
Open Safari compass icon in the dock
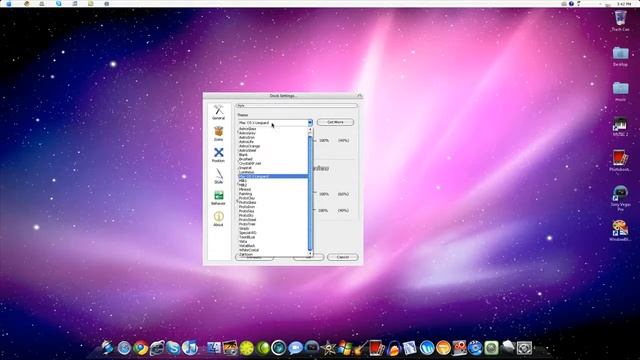(124, 348)
